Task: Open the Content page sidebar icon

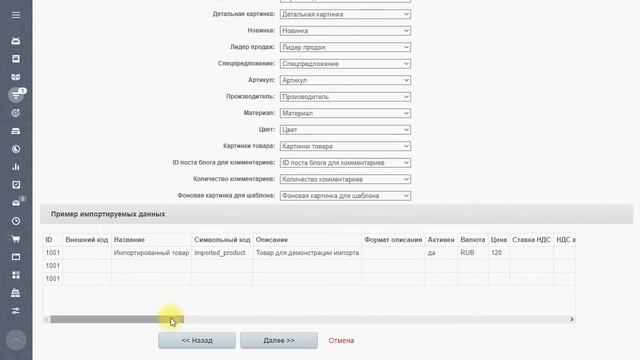Action: [x=16, y=59]
